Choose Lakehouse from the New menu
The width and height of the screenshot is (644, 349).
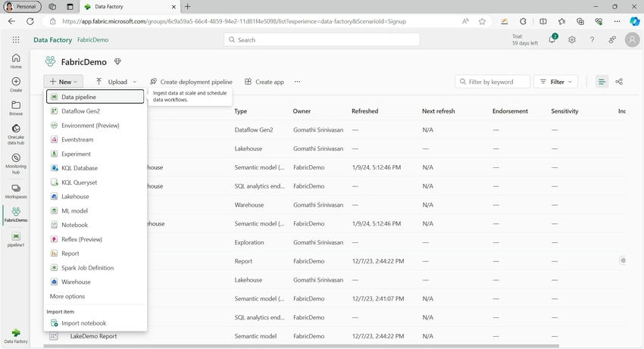[95, 197]
